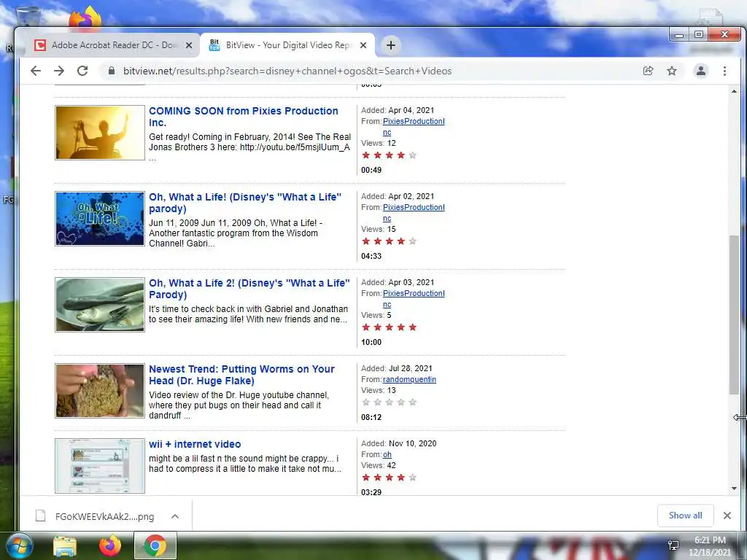Click star rating of wii internet video
This screenshot has height=560, width=747.
tap(390, 478)
